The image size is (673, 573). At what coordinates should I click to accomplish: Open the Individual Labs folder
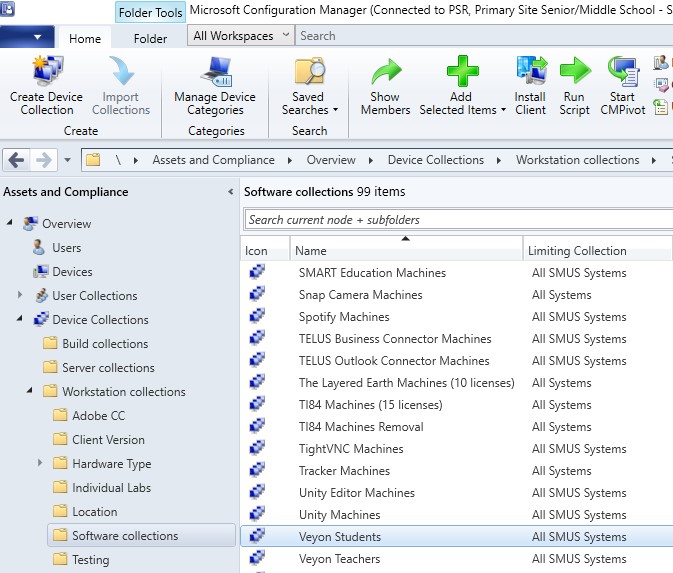pyautogui.click(x=112, y=488)
